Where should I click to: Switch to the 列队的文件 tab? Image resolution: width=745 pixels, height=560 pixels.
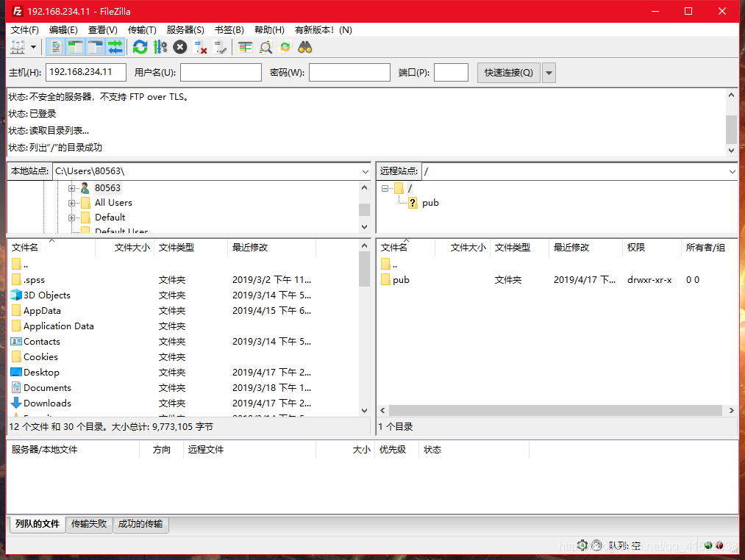[37, 524]
